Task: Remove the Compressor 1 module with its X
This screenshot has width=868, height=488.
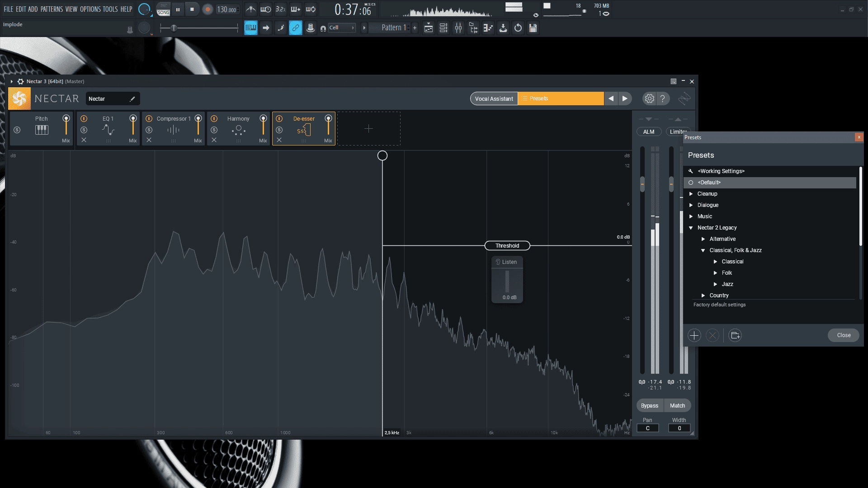Action: click(149, 140)
